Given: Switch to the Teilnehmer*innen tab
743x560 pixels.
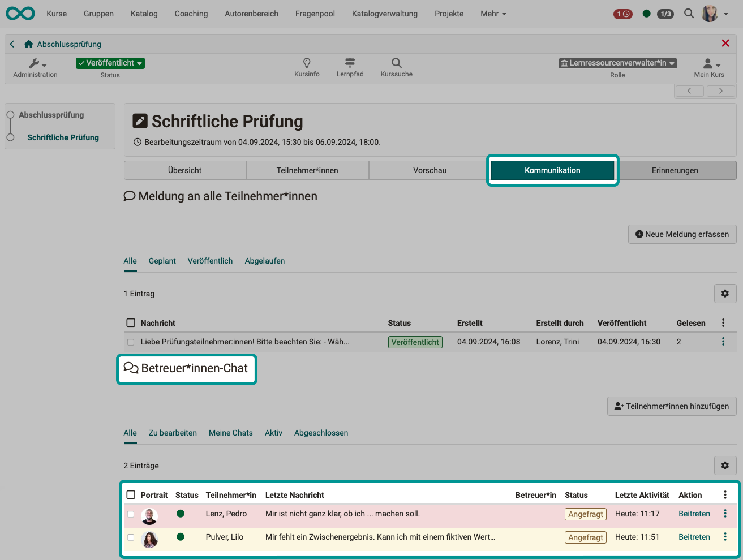Looking at the screenshot, I should pos(307,170).
